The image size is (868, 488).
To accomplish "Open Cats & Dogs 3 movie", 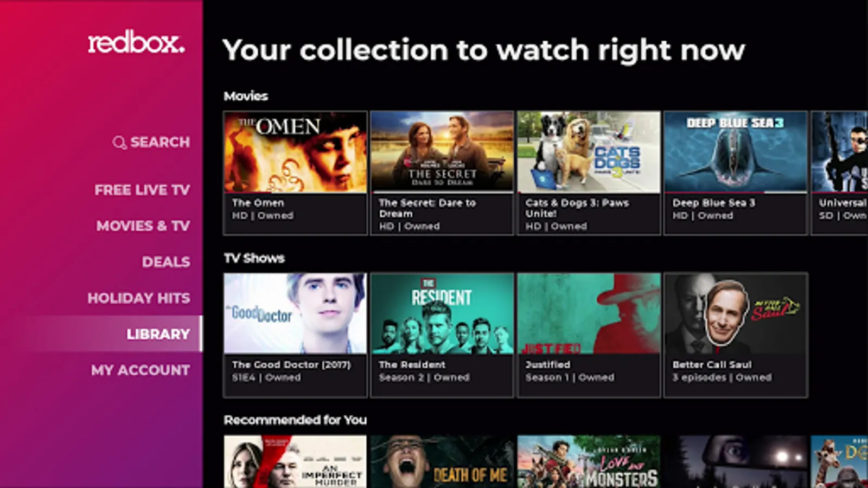I will (x=589, y=173).
